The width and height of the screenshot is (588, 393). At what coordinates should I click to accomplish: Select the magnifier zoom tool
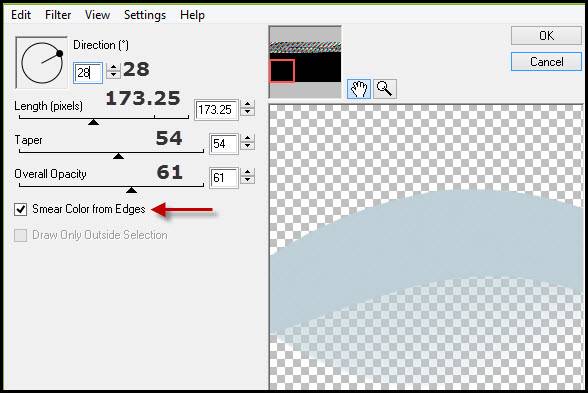(x=385, y=89)
